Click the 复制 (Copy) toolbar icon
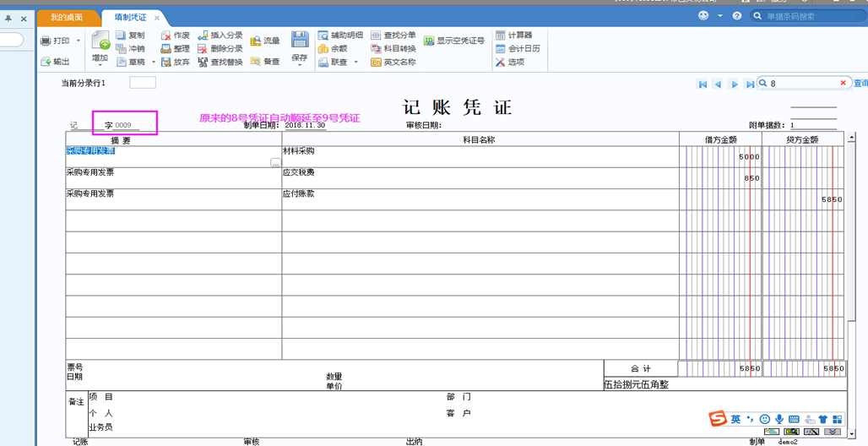 tap(121, 35)
